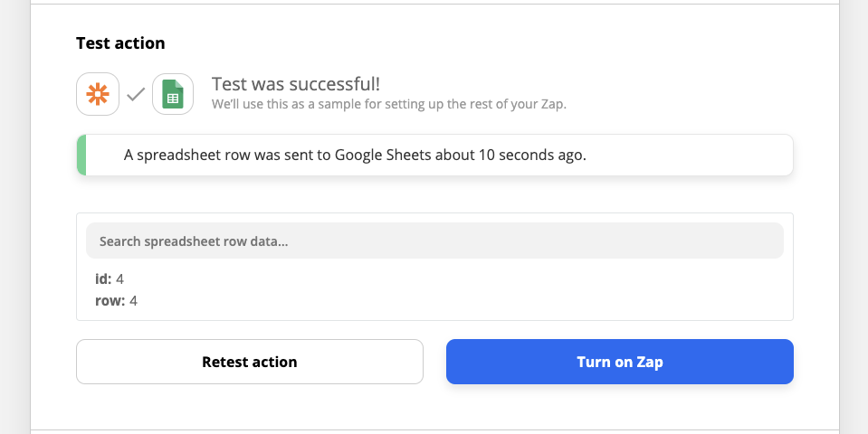The image size is (868, 434).
Task: Focus the Search spreadsheet row data field
Action: coord(434,241)
